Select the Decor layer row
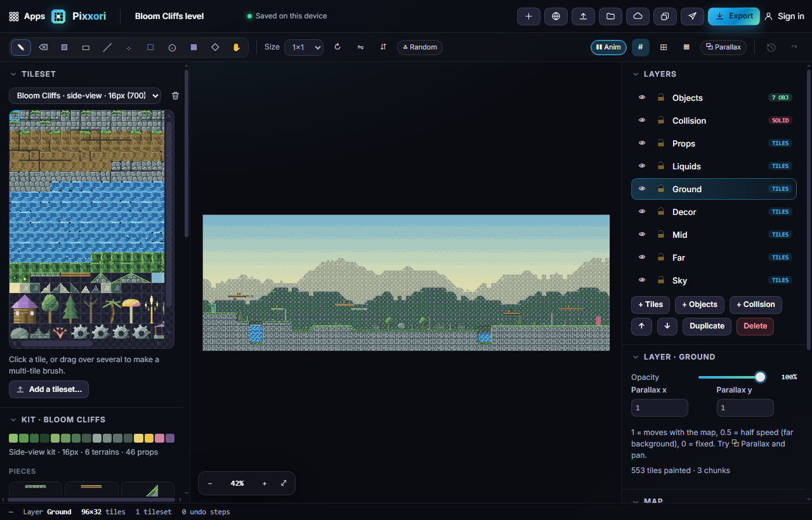The height and width of the screenshot is (520, 812). (x=714, y=212)
